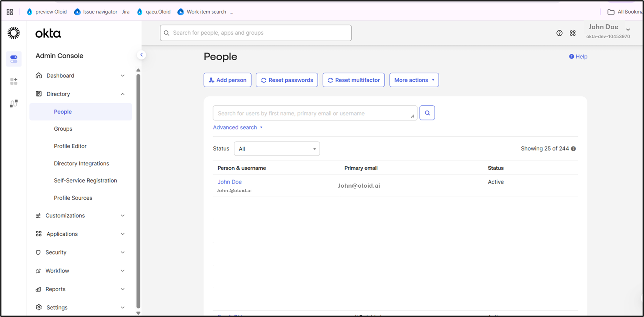Expand the Reports section
The image size is (644, 317).
click(x=81, y=289)
